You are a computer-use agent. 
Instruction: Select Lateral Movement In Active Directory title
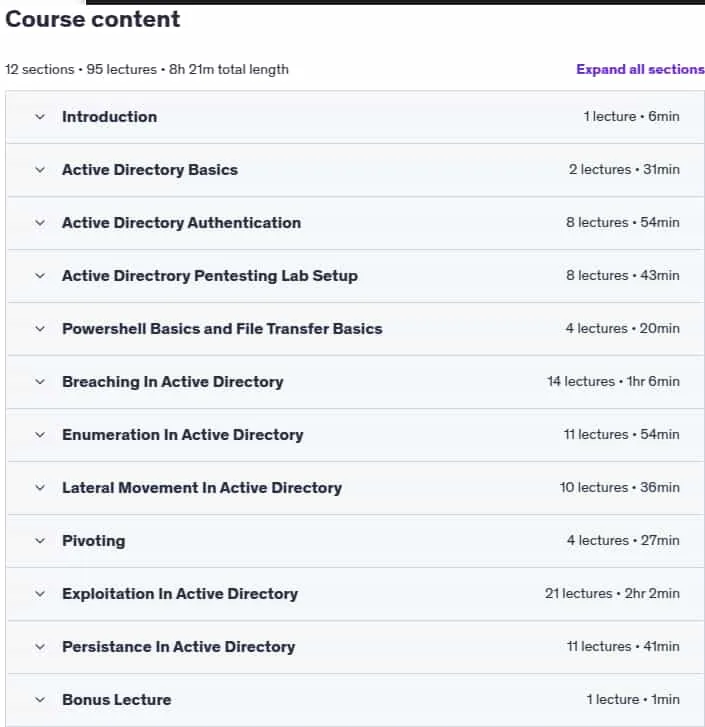(x=202, y=488)
